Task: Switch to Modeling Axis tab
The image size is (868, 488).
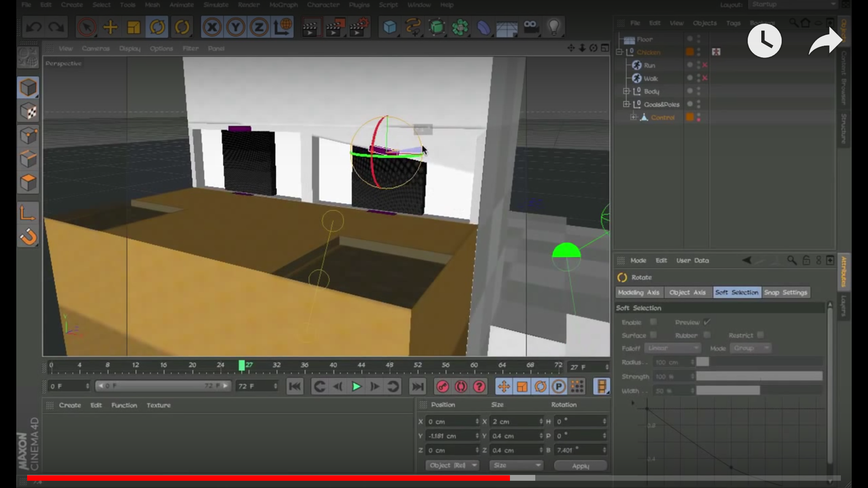Action: (638, 293)
